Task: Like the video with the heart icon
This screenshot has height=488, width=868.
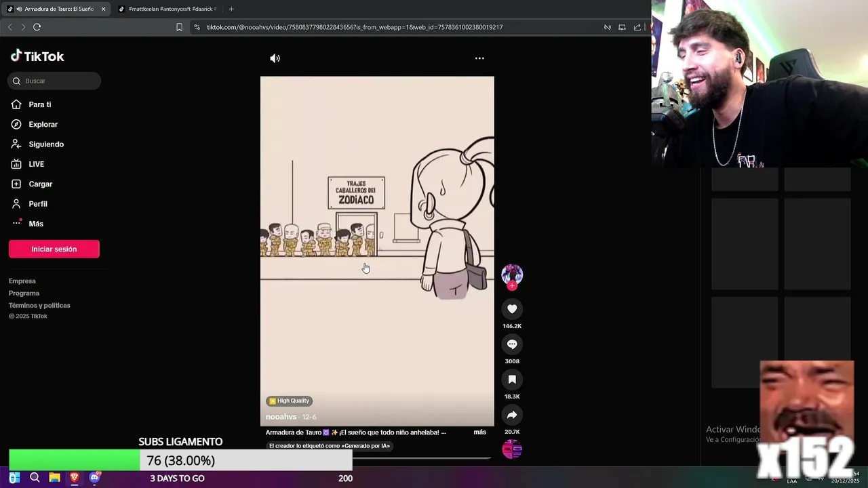Action: click(x=512, y=309)
